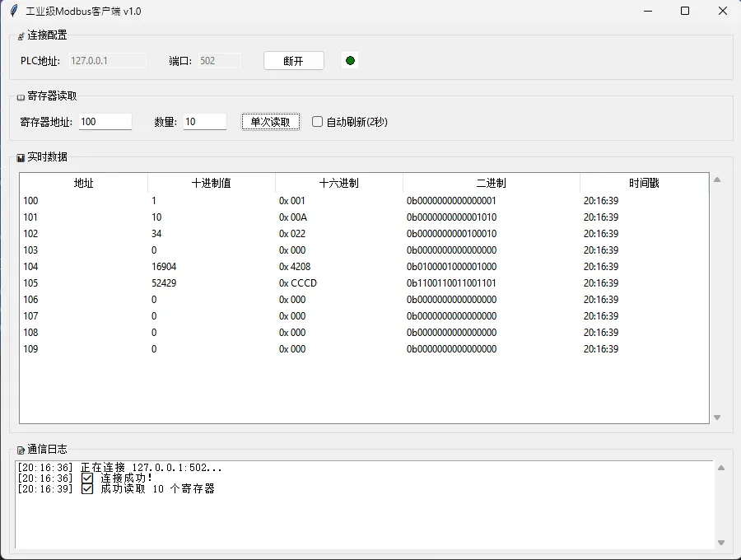Click the feather app icon in title bar
The image size is (741, 560).
[x=13, y=11]
